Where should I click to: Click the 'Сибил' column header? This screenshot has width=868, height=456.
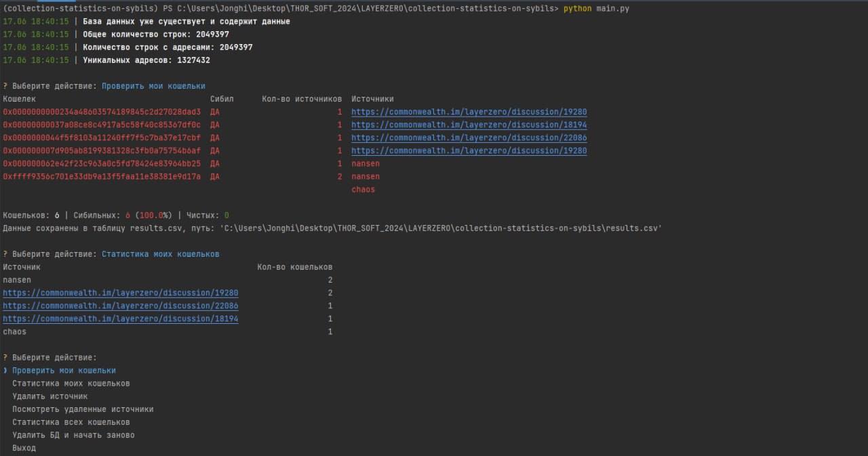coord(222,99)
